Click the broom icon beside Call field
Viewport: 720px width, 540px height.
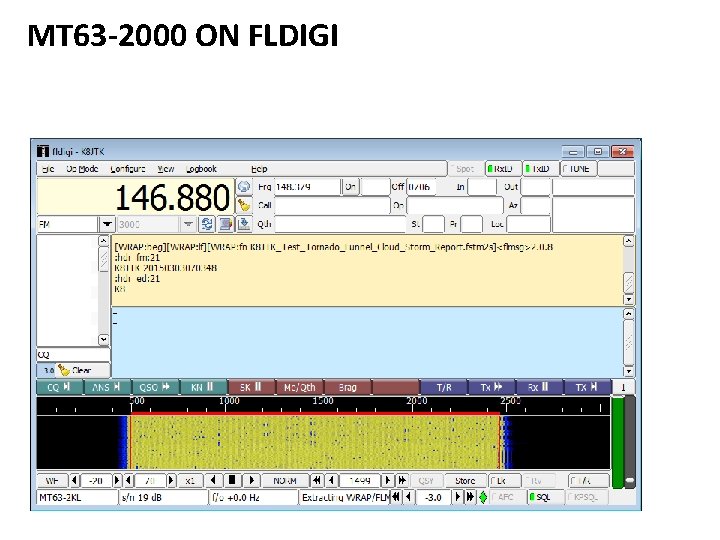tap(243, 205)
